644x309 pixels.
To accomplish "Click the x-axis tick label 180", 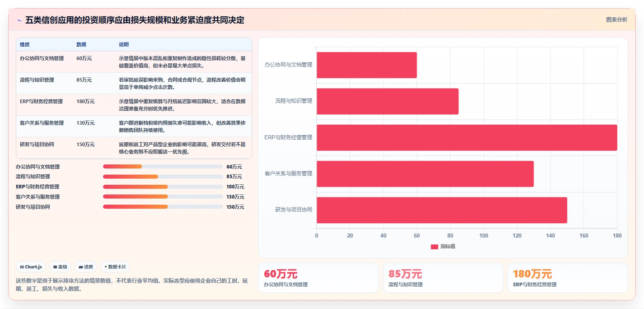I will [617, 236].
